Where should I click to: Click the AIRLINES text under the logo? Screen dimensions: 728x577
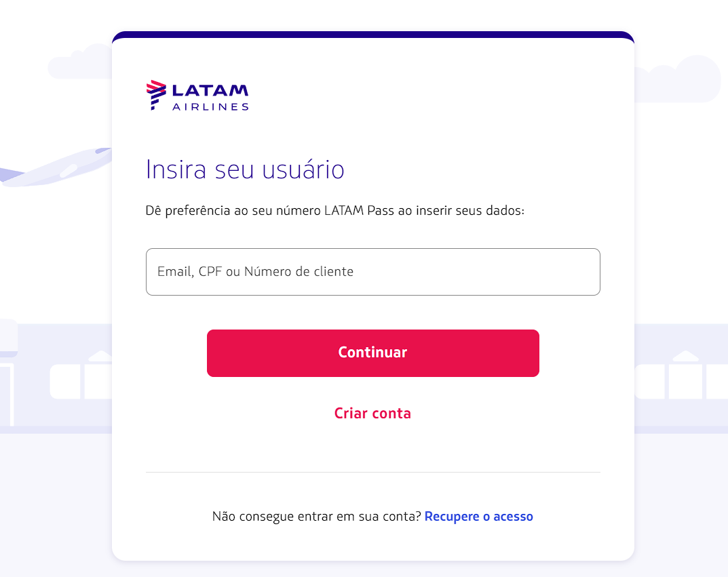tap(210, 106)
